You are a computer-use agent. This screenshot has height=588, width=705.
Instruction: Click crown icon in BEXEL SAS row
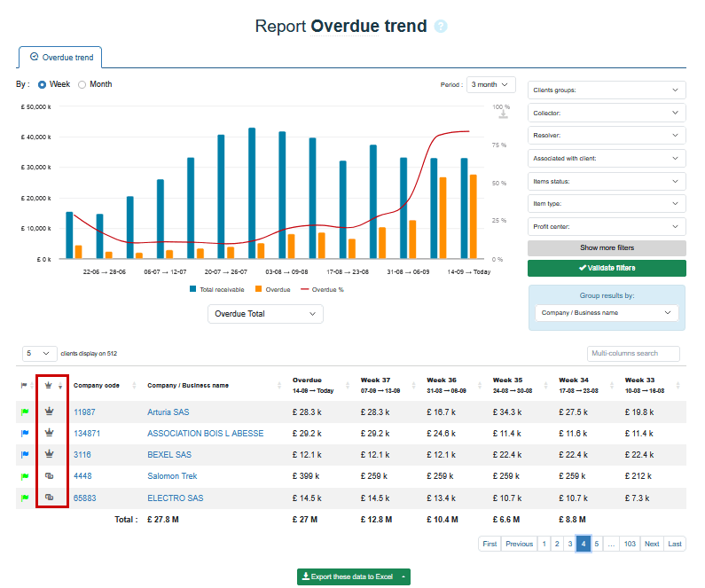tap(50, 453)
